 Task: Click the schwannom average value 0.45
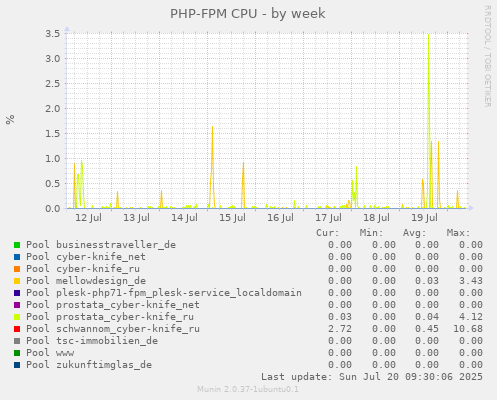427,329
